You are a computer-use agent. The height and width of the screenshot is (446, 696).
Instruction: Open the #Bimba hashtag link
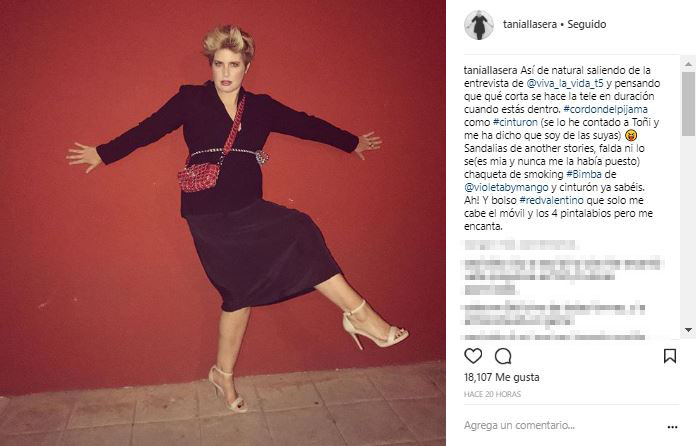click(x=584, y=174)
